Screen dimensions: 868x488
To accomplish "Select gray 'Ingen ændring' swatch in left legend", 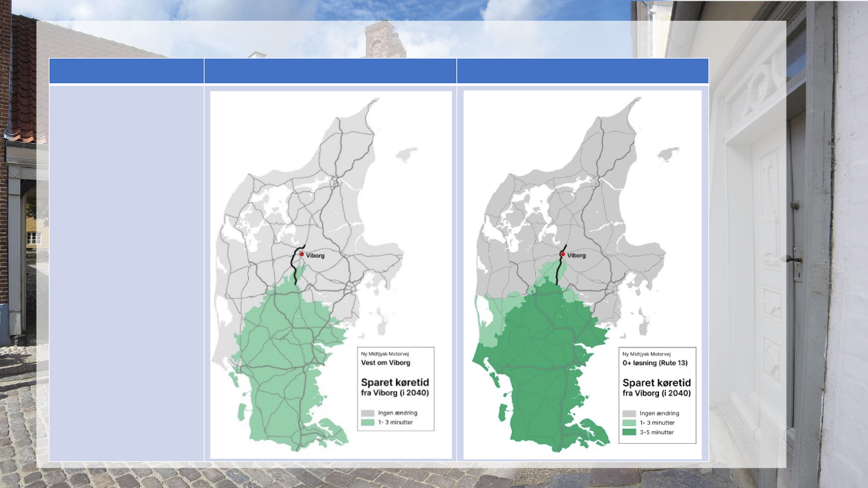I will coord(368,413).
